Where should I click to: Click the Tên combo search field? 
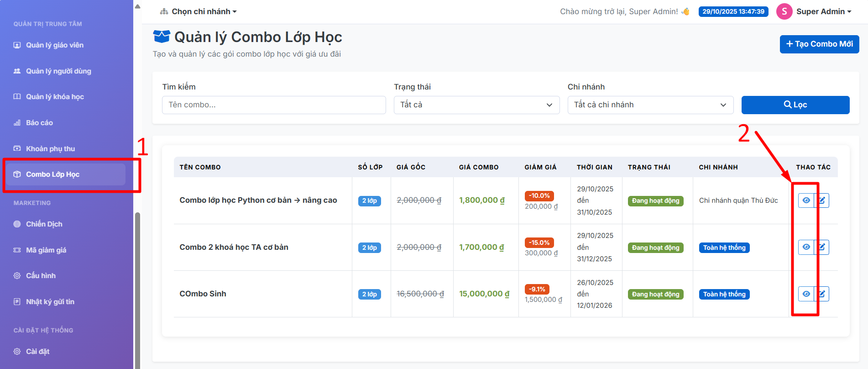click(274, 105)
